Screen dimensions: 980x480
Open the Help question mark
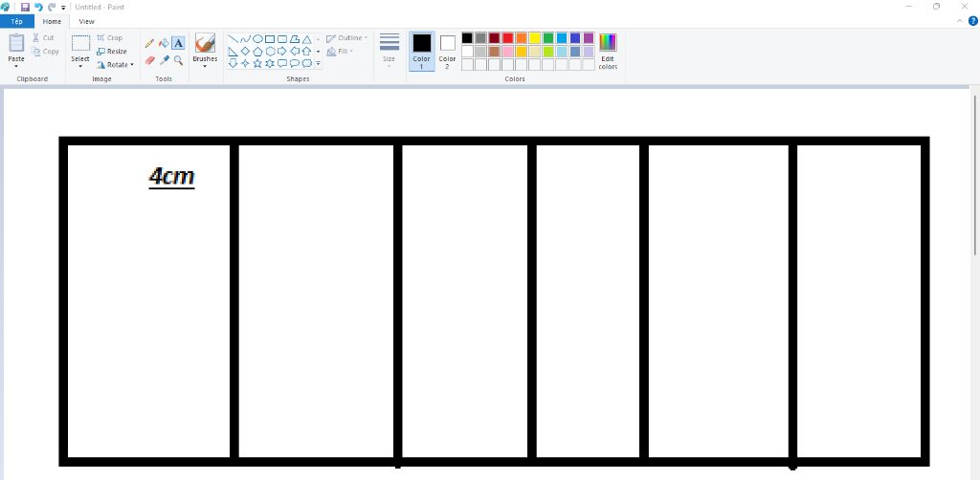(x=973, y=21)
